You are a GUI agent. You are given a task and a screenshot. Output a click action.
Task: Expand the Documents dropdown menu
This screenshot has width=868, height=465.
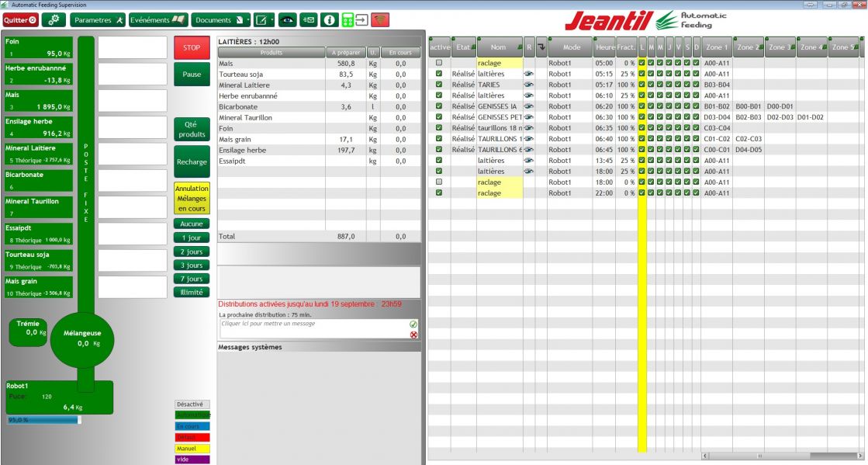[x=247, y=20]
